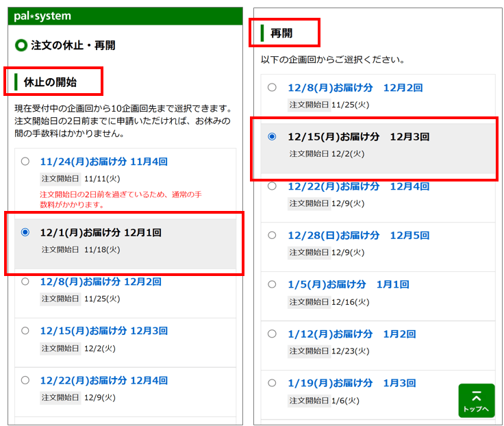Choose the 12/28(日) resume radio button

pos(272,235)
